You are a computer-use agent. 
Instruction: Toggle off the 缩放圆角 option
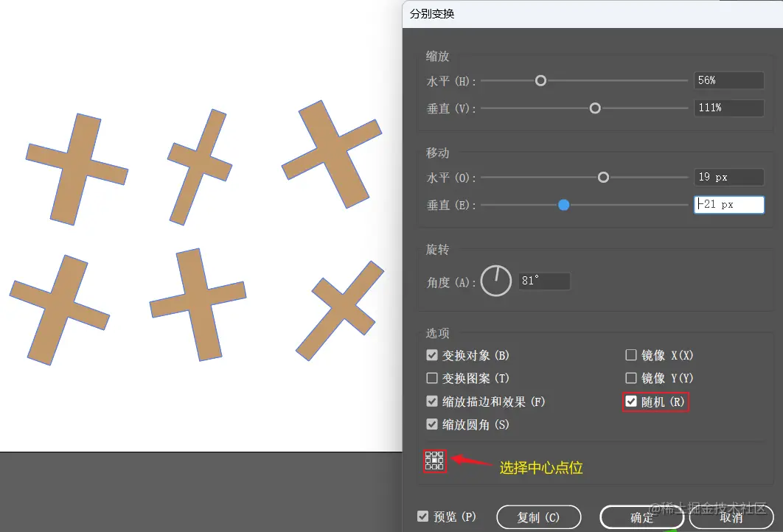(x=431, y=424)
